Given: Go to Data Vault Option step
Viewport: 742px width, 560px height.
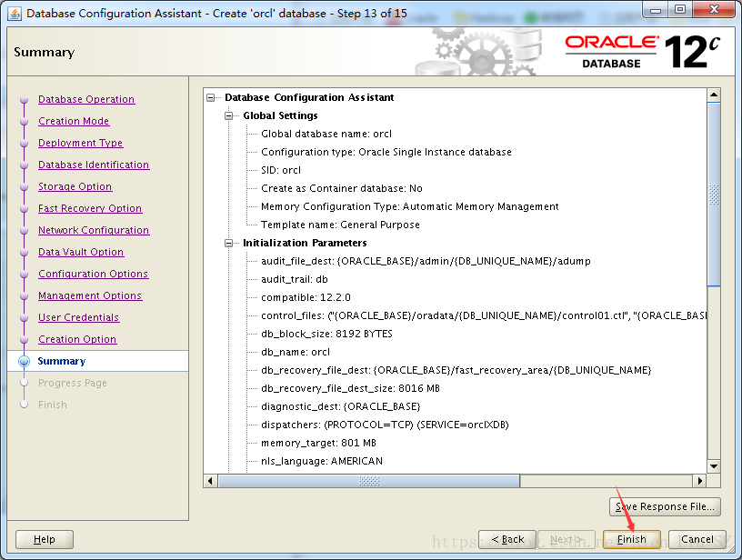Looking at the screenshot, I should [x=81, y=252].
